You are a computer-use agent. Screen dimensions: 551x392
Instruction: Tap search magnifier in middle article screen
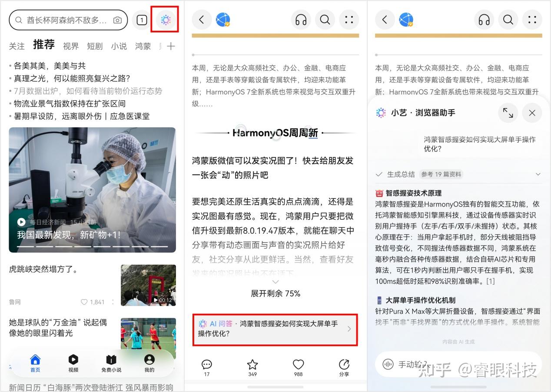tap(325, 20)
